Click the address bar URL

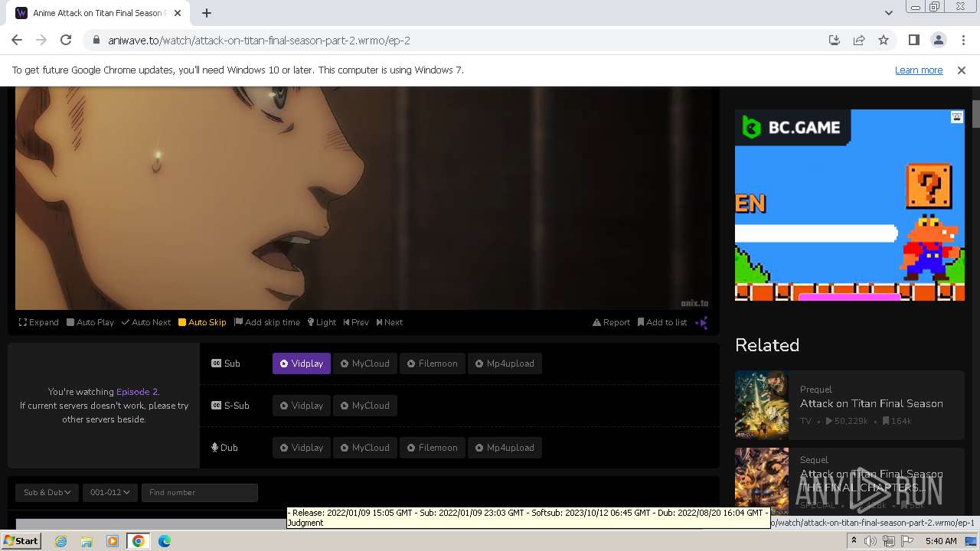click(x=259, y=41)
